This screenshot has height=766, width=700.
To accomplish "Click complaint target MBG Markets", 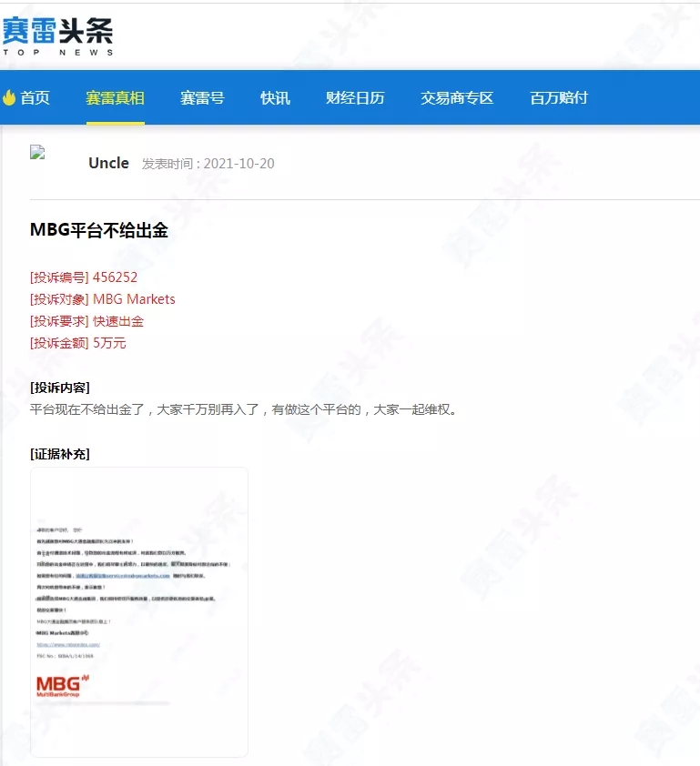I will point(134,299).
